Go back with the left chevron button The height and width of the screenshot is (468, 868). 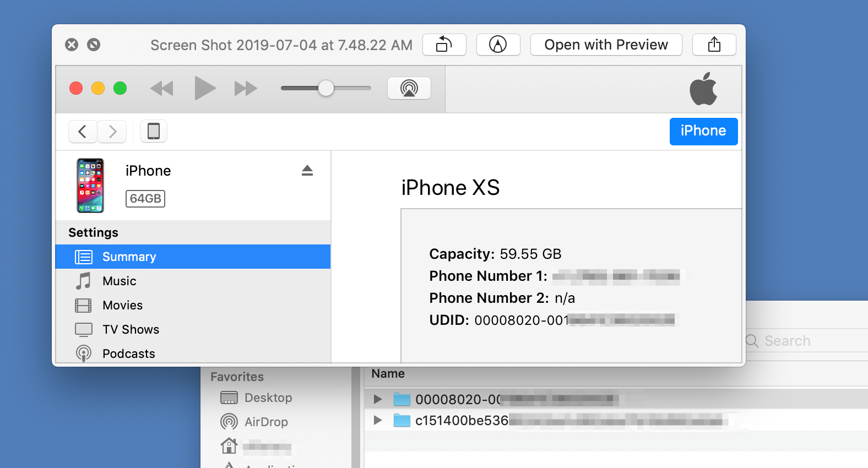(83, 132)
